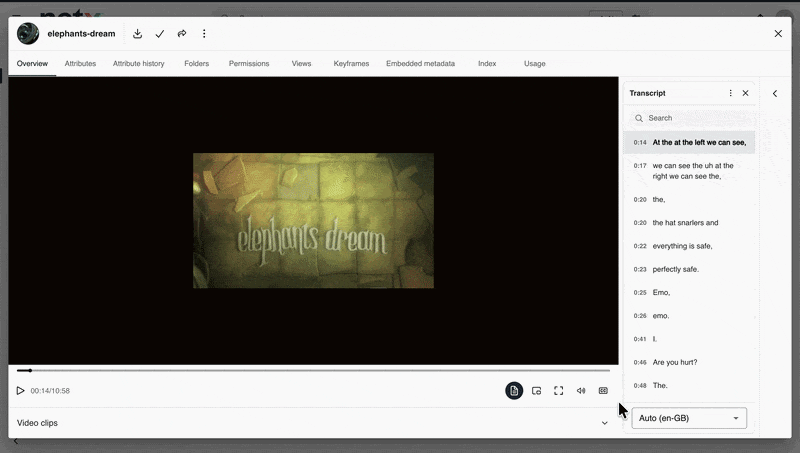Open the Embedded metadata tab
The width and height of the screenshot is (800, 453).
click(x=420, y=64)
